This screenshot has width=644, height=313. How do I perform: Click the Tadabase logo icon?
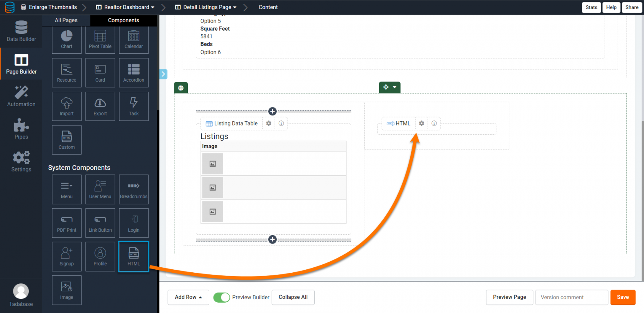pyautogui.click(x=10, y=7)
